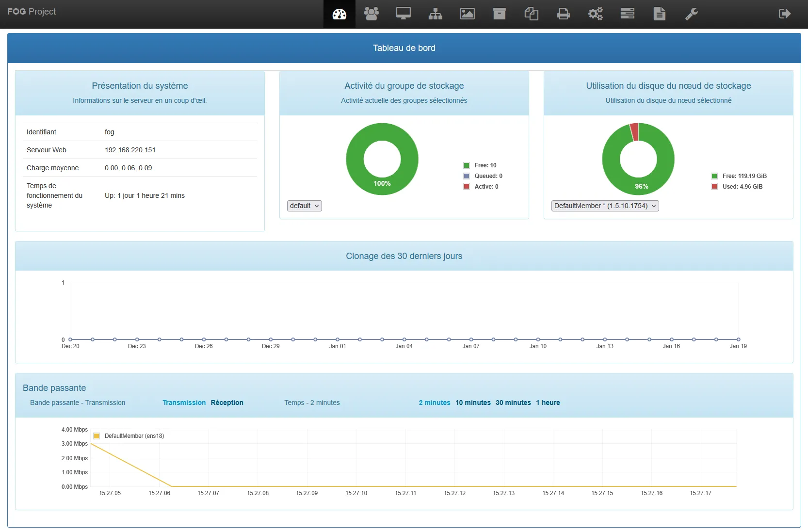
Task: Open the Dashboard gauge icon
Action: (339, 14)
